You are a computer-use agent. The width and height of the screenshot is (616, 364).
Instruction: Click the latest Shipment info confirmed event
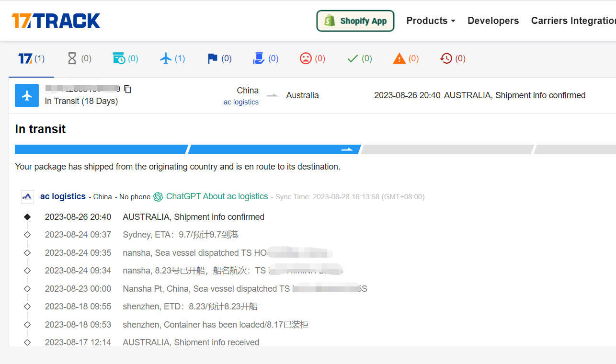[x=194, y=217]
